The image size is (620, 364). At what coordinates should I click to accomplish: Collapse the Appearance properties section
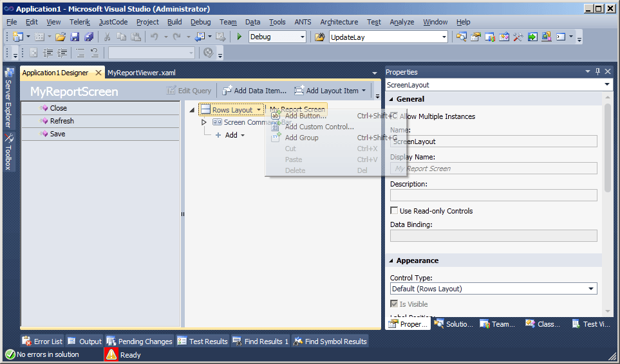(391, 260)
